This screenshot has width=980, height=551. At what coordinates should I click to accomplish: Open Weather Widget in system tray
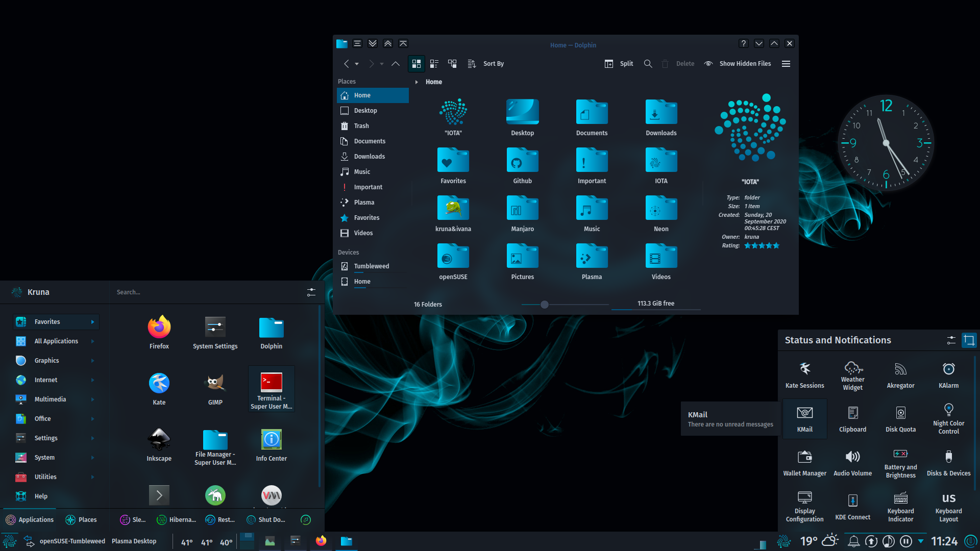click(853, 375)
